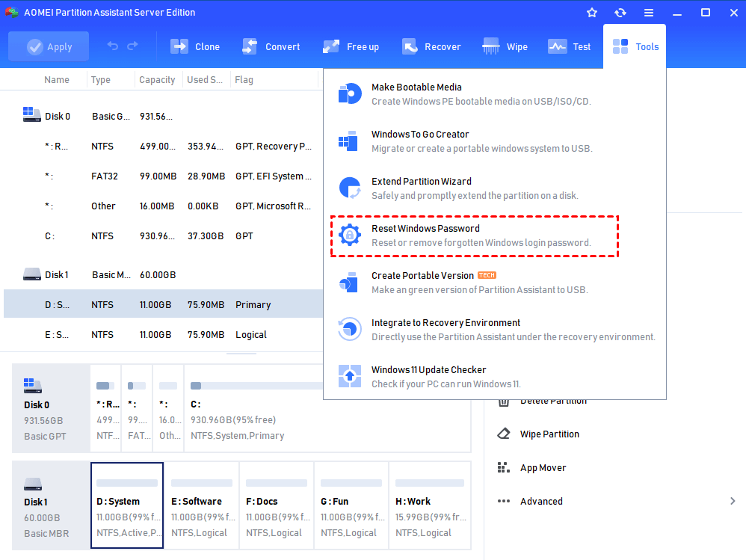Click the Undo arrow icon
This screenshot has width=746, height=560.
coord(113,46)
